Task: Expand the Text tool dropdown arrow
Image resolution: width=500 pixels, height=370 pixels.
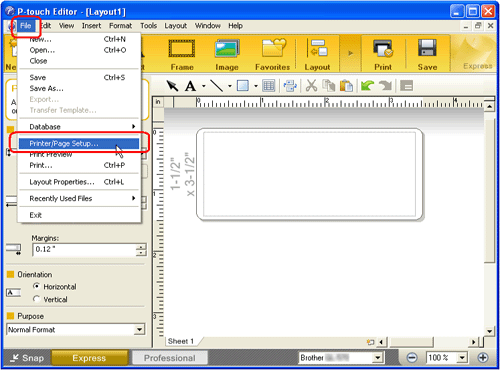Action: pyautogui.click(x=203, y=86)
